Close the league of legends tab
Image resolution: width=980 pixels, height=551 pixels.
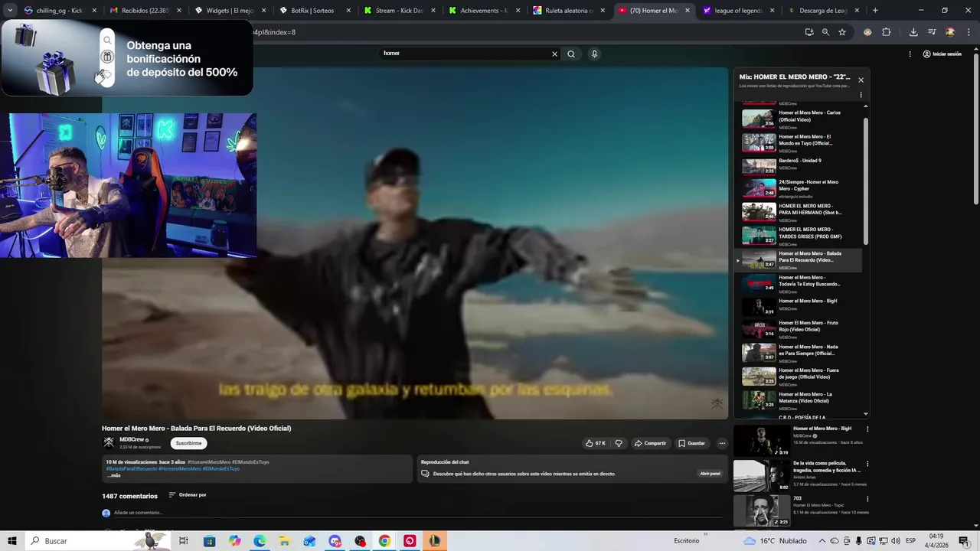click(x=772, y=11)
